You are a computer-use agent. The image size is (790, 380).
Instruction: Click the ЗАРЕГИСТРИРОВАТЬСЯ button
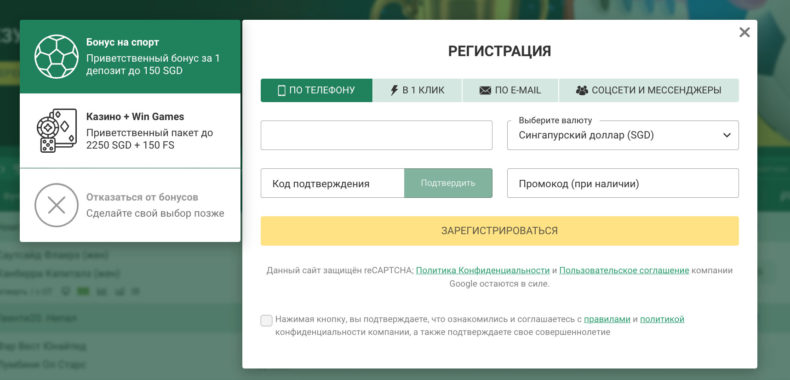click(500, 231)
